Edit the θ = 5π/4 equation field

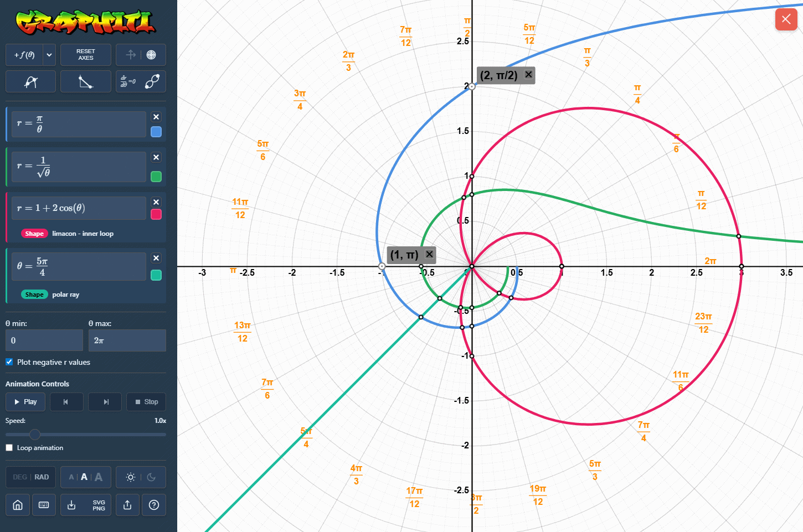tap(79, 266)
